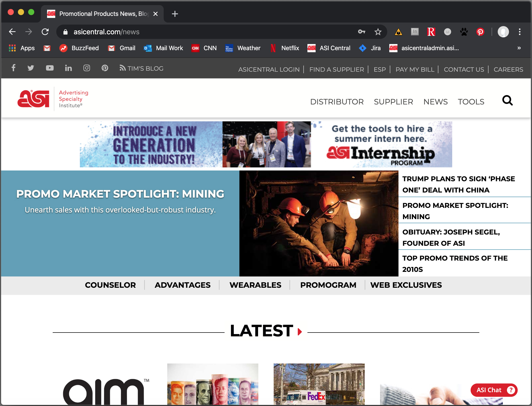This screenshot has width=532, height=406.
Task: Expand the LATEST section red arrow
Action: tap(300, 332)
